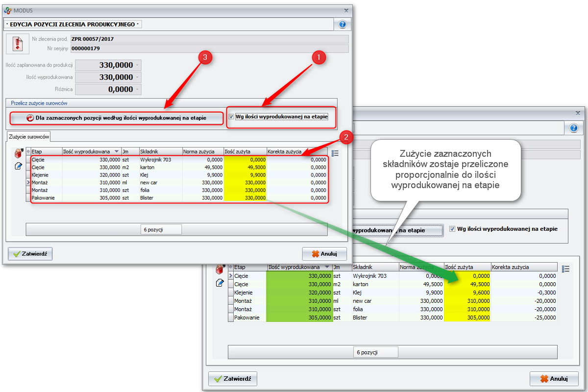The image size is (588, 392).
Task: Select 'Wykrojnik 703' cell in front grid
Action: point(161,159)
